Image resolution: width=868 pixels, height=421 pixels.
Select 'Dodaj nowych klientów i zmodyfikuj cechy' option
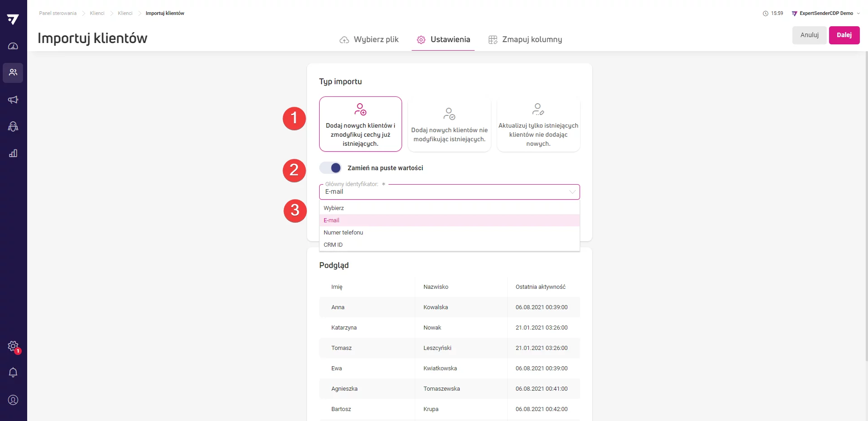coord(360,124)
